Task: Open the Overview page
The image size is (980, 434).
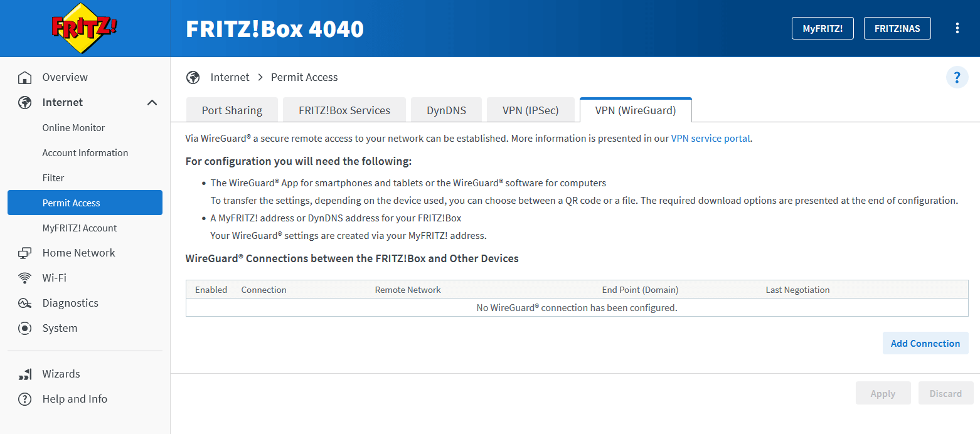Action: (x=65, y=77)
